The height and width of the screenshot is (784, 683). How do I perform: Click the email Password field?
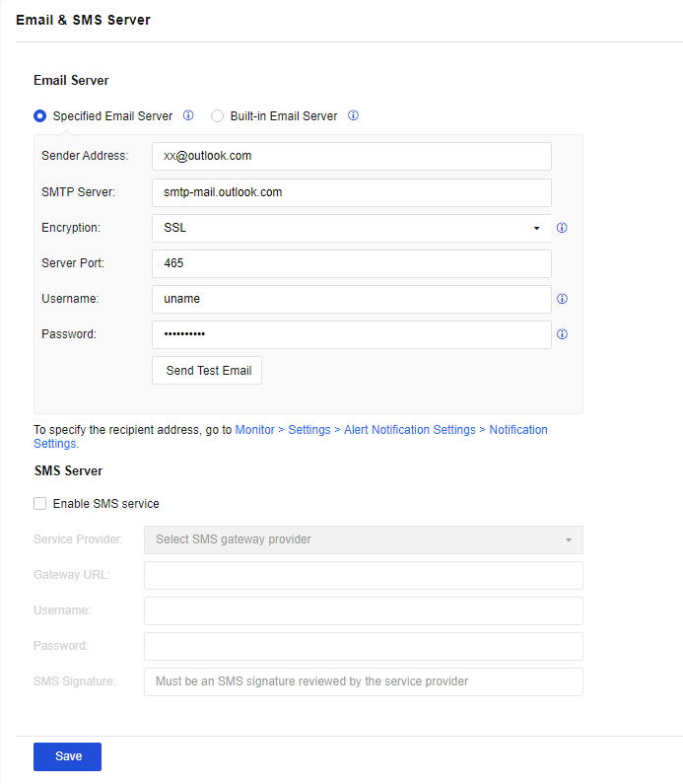click(351, 334)
